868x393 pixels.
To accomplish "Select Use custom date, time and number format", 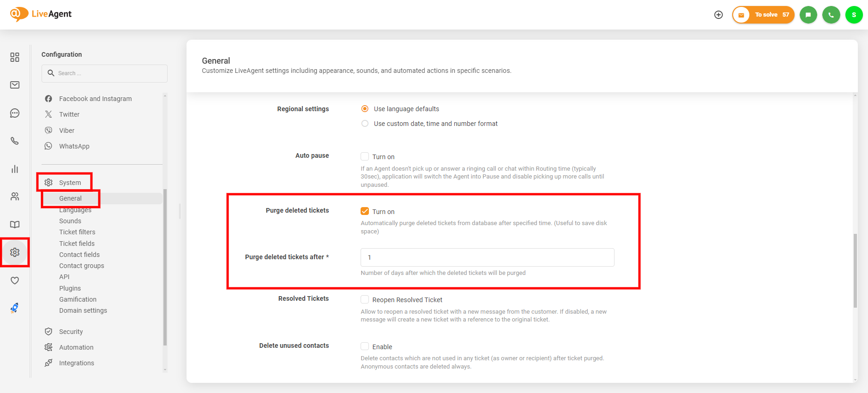I will coord(365,124).
